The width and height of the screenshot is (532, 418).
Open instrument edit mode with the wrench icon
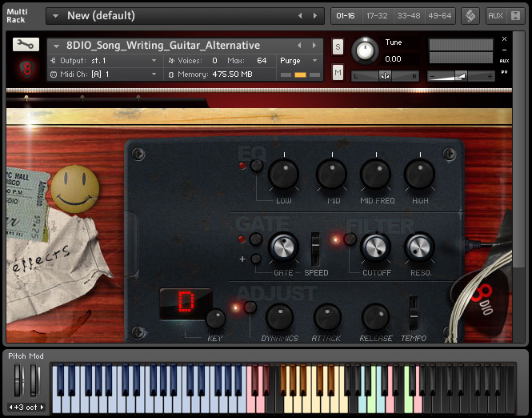(x=26, y=45)
